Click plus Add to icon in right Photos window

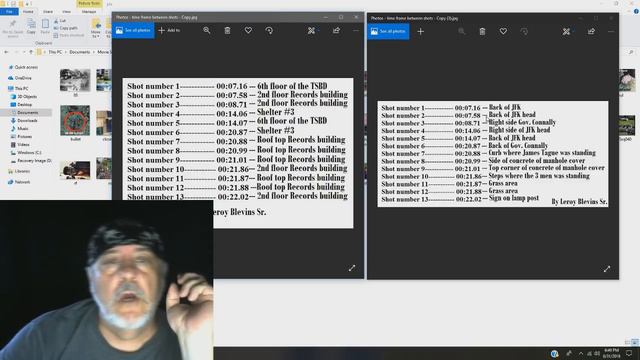[x=420, y=31]
